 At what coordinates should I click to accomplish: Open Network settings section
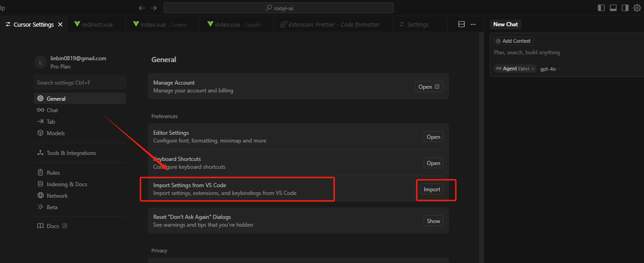80,195
